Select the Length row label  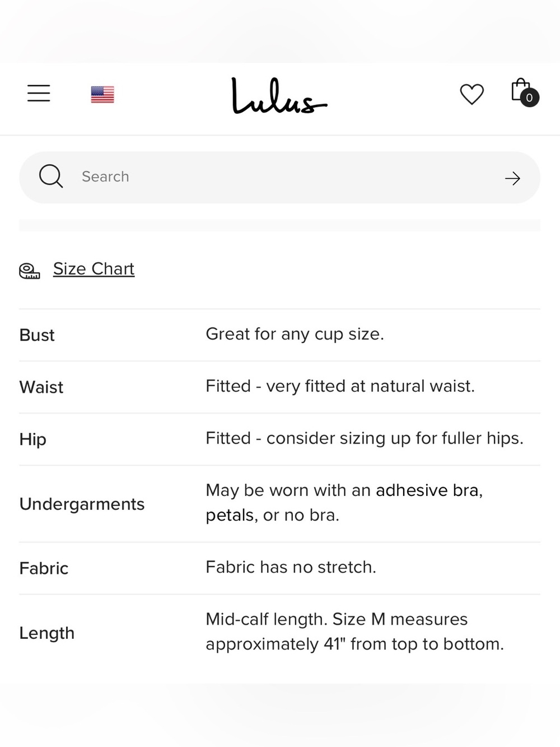(x=47, y=633)
